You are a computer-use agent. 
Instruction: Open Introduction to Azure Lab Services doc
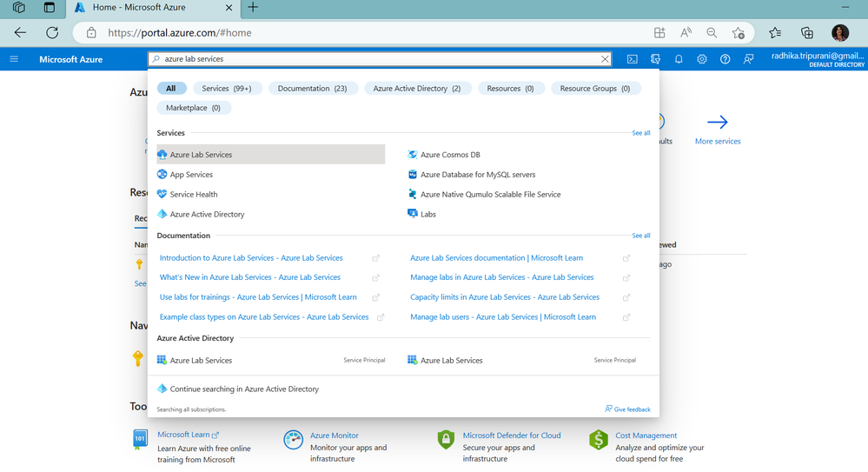[x=251, y=257]
